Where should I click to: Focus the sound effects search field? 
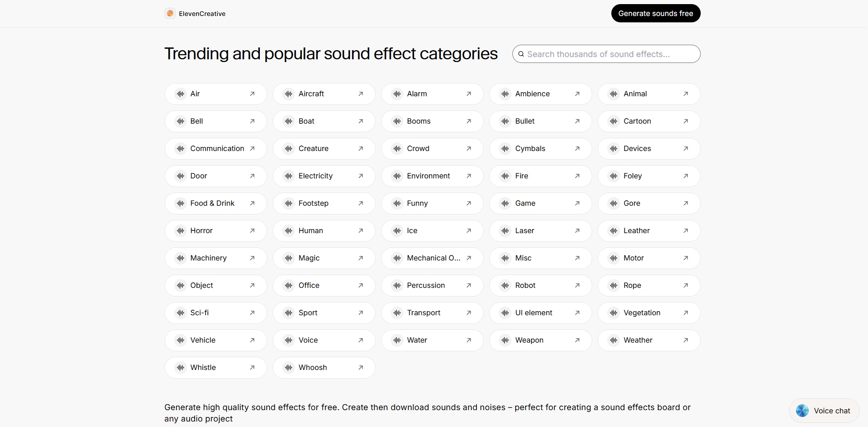tap(611, 54)
